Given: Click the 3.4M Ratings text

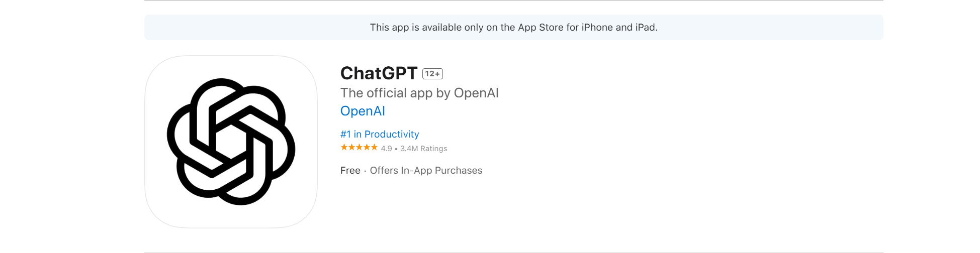Looking at the screenshot, I should [x=423, y=149].
